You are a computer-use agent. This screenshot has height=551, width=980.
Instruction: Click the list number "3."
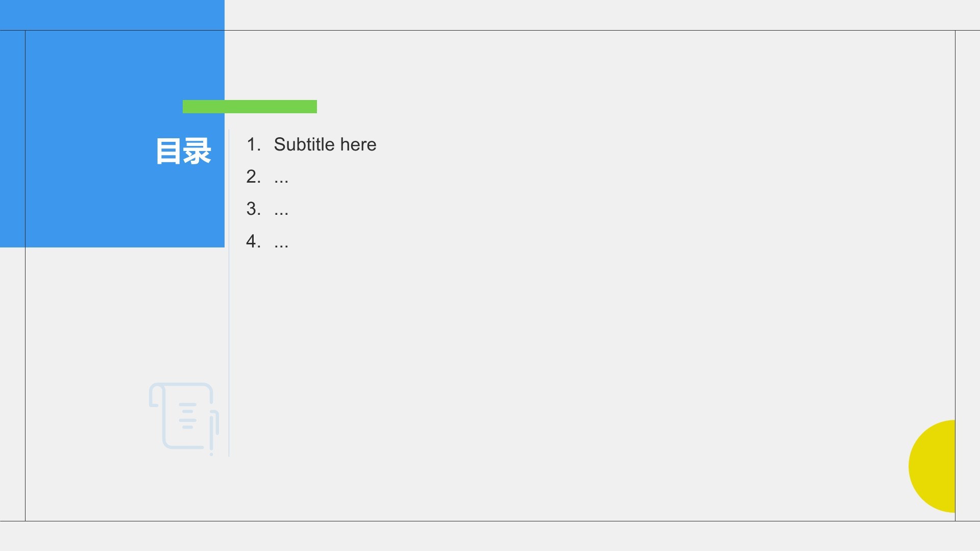253,209
